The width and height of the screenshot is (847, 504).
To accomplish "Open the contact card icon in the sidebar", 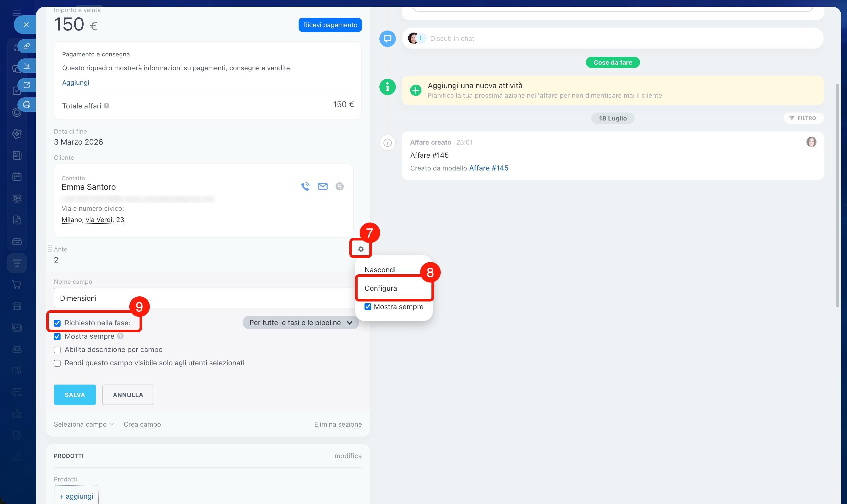I will (17, 327).
